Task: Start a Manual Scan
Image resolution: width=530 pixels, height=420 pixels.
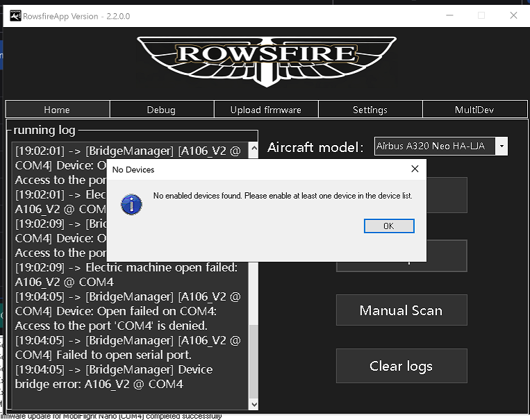Action: 401,310
